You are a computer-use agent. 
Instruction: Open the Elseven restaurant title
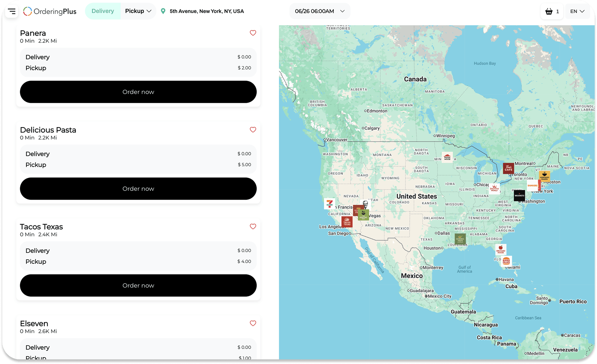click(34, 323)
